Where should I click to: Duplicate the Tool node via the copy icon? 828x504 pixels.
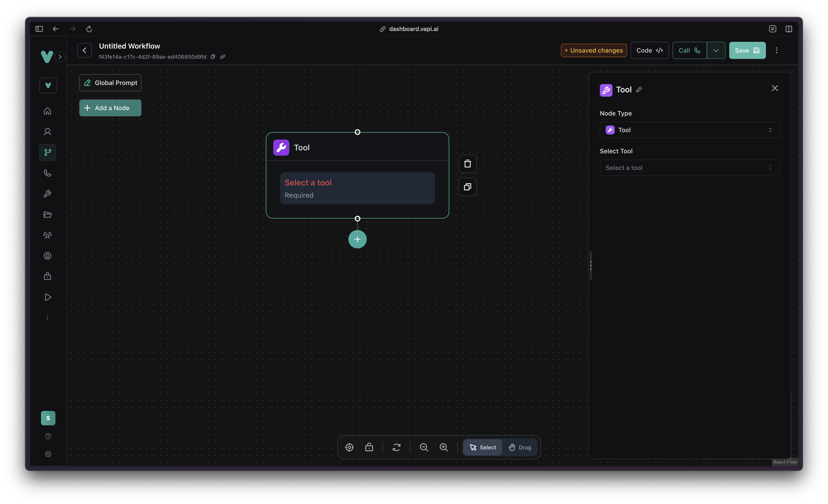[x=467, y=187]
